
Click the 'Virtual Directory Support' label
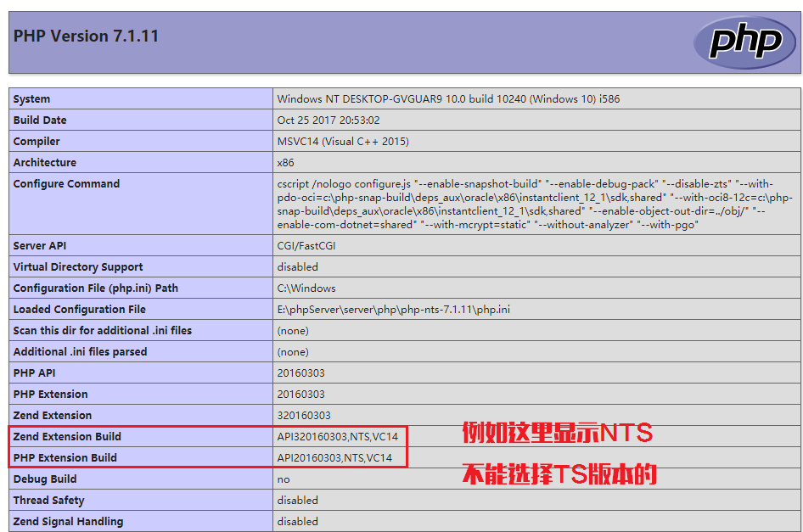coord(78,266)
